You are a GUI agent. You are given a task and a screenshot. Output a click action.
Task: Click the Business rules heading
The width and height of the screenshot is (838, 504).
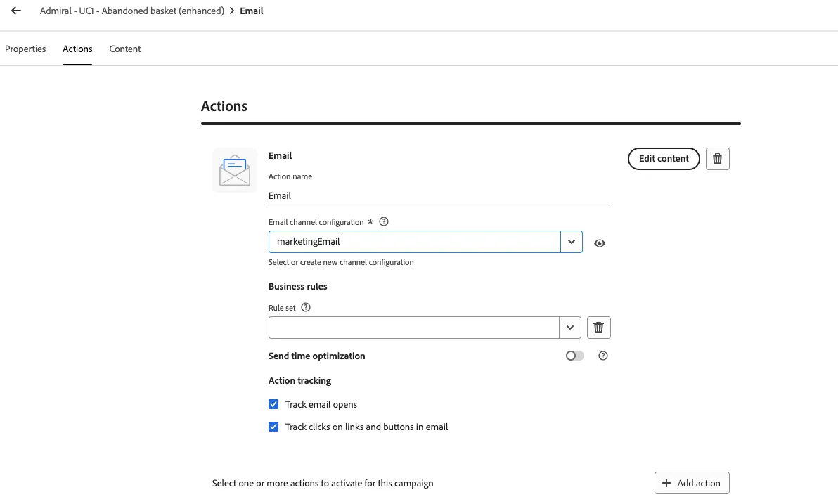(297, 287)
